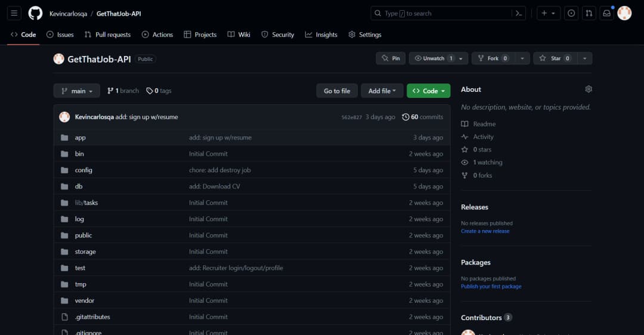Open commit message chore: add destroy job
Viewport: 644px width, 335px height.
pyautogui.click(x=219, y=170)
